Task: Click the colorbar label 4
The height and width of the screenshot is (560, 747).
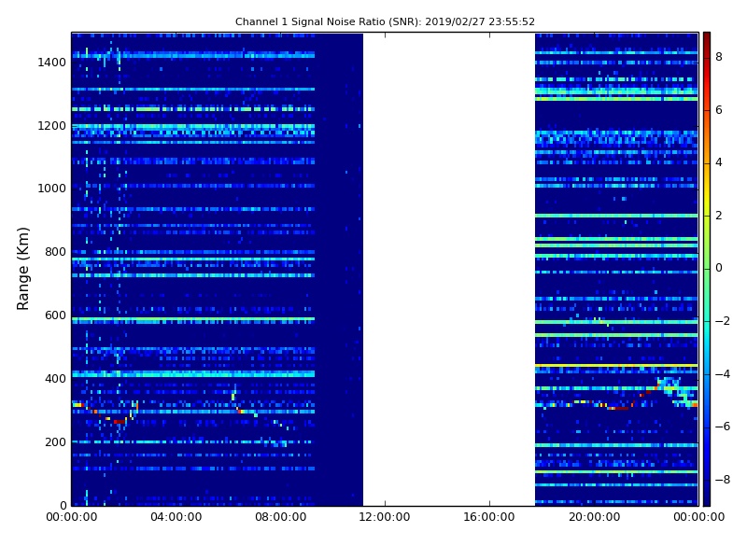Action: click(719, 162)
